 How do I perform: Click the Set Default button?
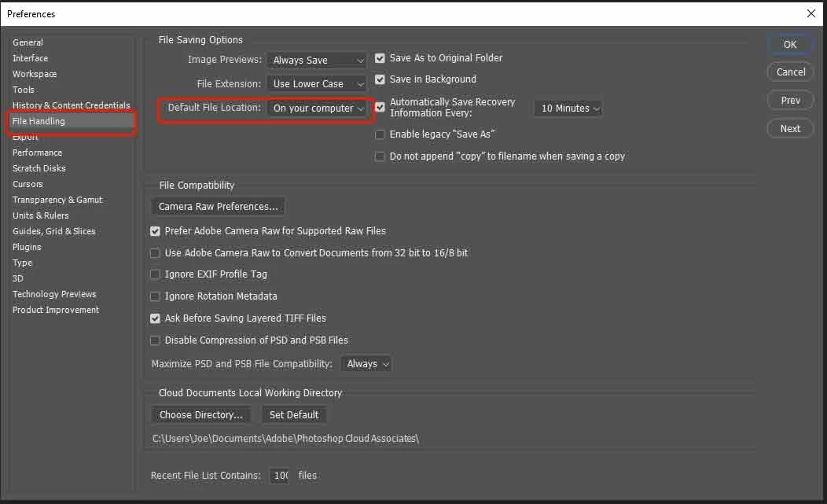[x=294, y=415]
